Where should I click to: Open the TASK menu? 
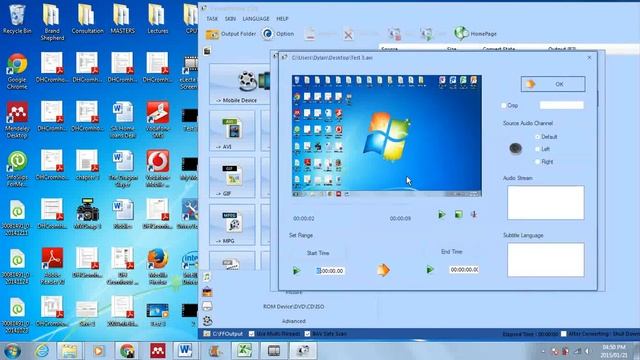point(212,19)
